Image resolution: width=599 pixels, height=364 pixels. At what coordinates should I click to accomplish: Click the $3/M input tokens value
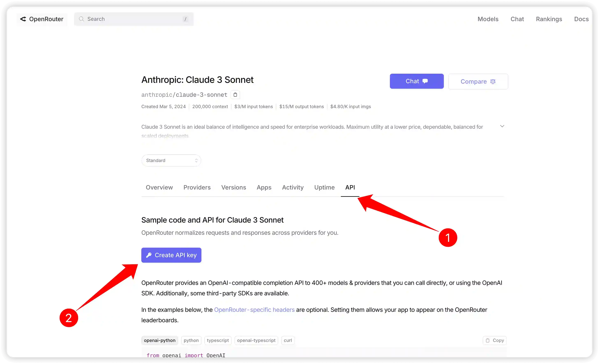pyautogui.click(x=254, y=107)
